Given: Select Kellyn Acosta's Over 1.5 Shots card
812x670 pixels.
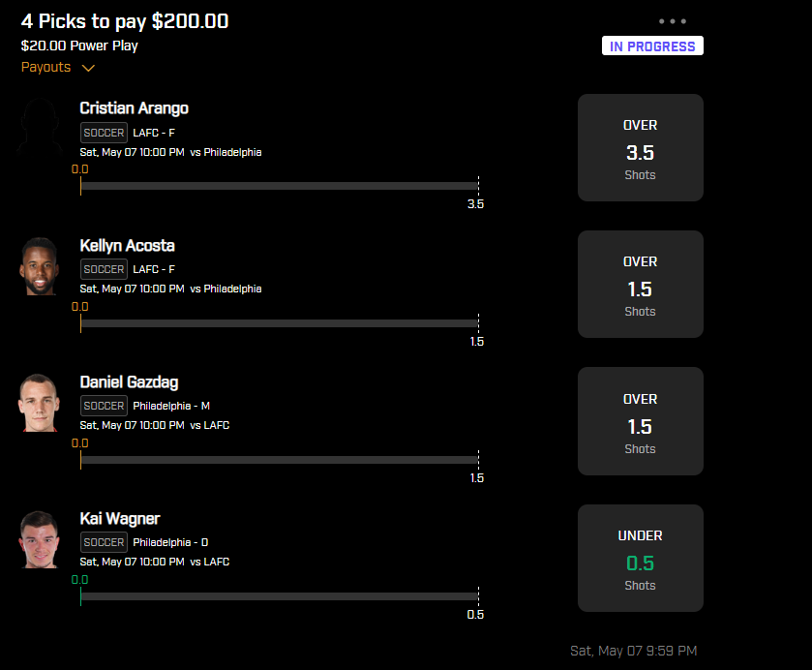Looking at the screenshot, I should coord(641,284).
